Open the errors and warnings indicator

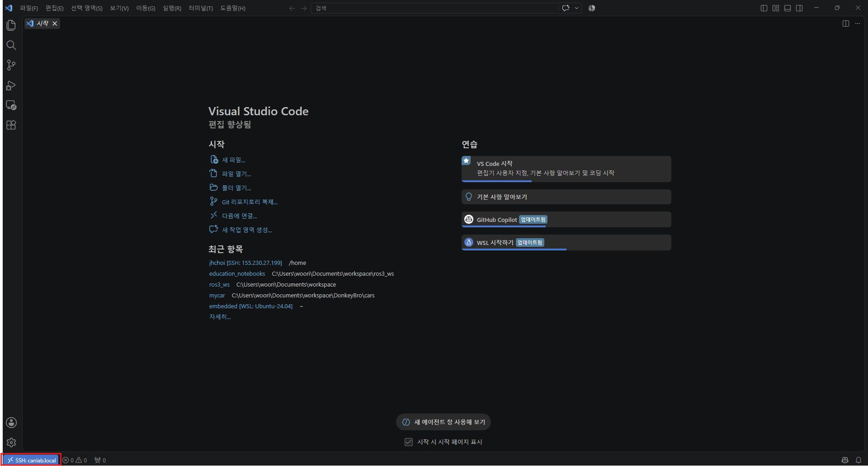[x=75, y=460]
